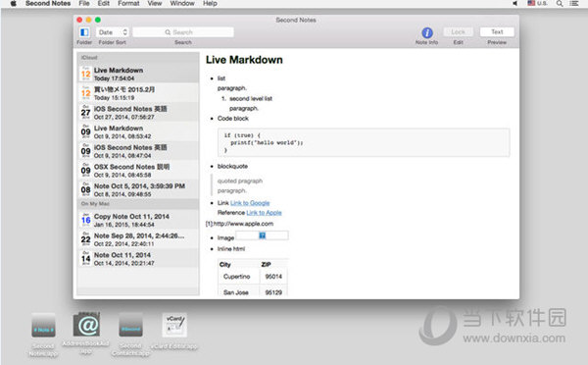Click the 95014 ZIP table cell
The image size is (588, 365).
(x=273, y=277)
